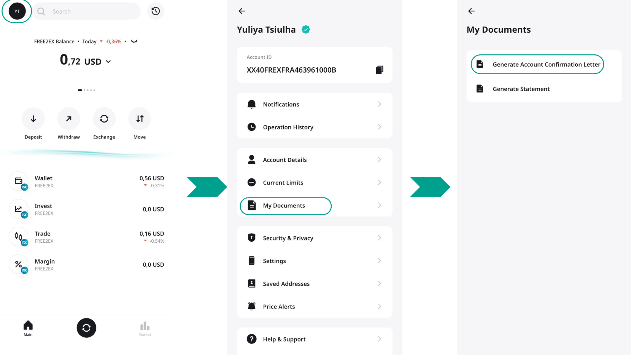Tap the Withdraw arrow icon
Screen dimensions: 631x364
click(x=68, y=119)
